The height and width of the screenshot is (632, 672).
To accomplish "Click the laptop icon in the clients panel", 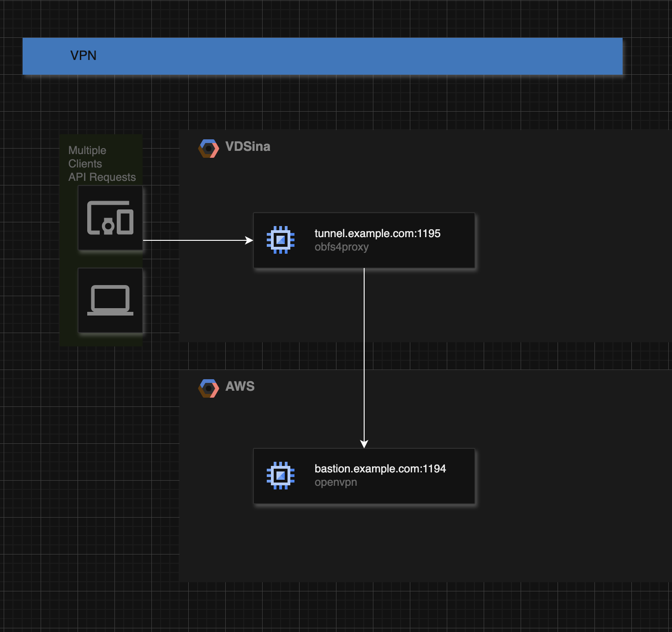I will [x=110, y=300].
